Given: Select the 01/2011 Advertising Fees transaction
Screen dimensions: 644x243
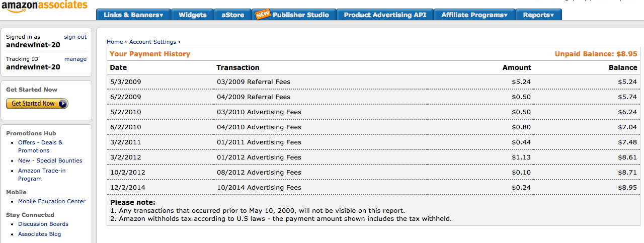Looking at the screenshot, I should pos(259,142).
